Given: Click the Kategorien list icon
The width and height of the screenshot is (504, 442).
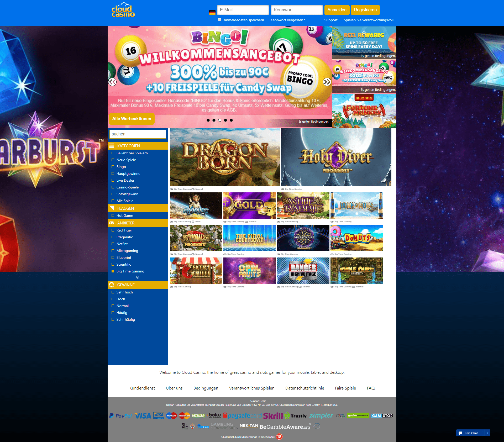Looking at the screenshot, I should point(112,146).
